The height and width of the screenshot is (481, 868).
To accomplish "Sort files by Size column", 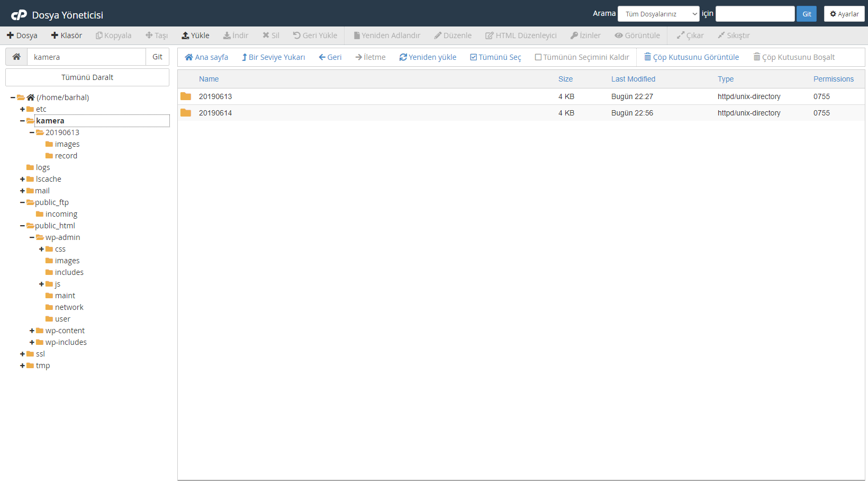I will click(x=565, y=79).
